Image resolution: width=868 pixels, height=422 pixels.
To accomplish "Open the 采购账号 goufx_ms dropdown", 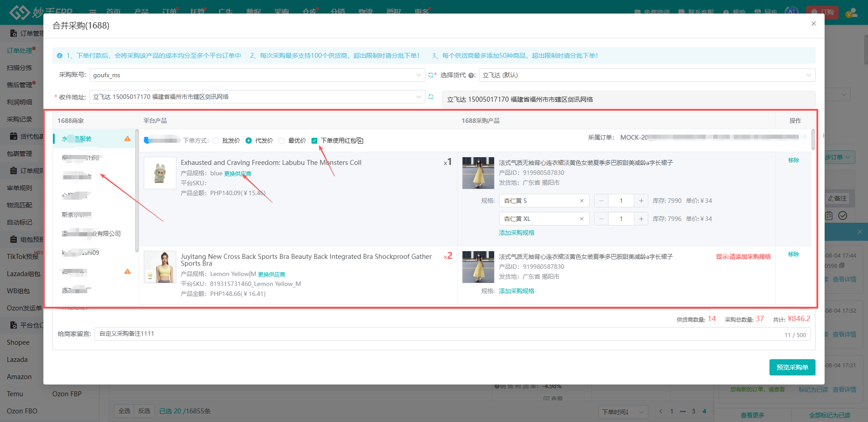I will click(257, 75).
